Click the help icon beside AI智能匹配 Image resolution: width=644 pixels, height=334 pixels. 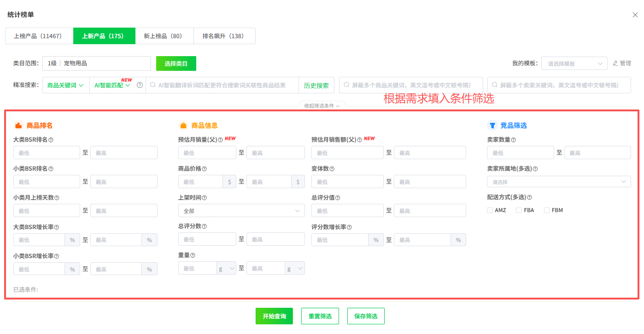(x=140, y=85)
